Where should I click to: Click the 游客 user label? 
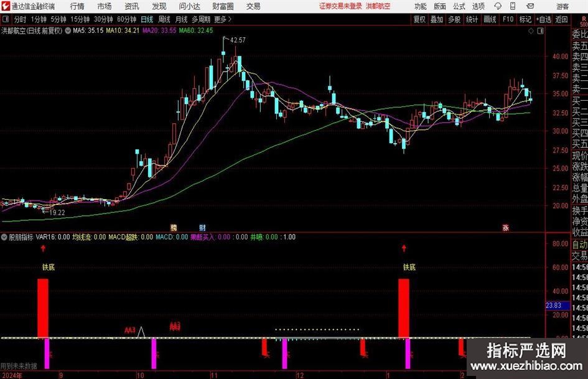click(x=562, y=6)
